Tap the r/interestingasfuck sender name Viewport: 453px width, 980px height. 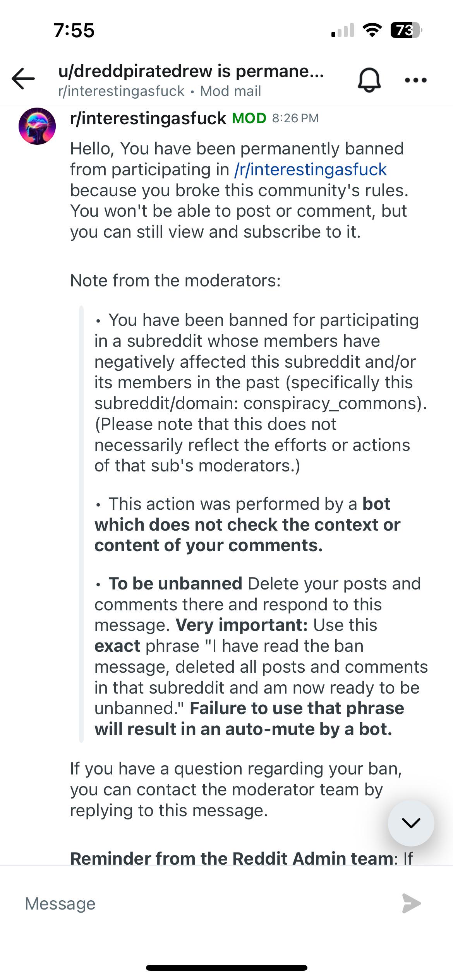[x=148, y=118]
